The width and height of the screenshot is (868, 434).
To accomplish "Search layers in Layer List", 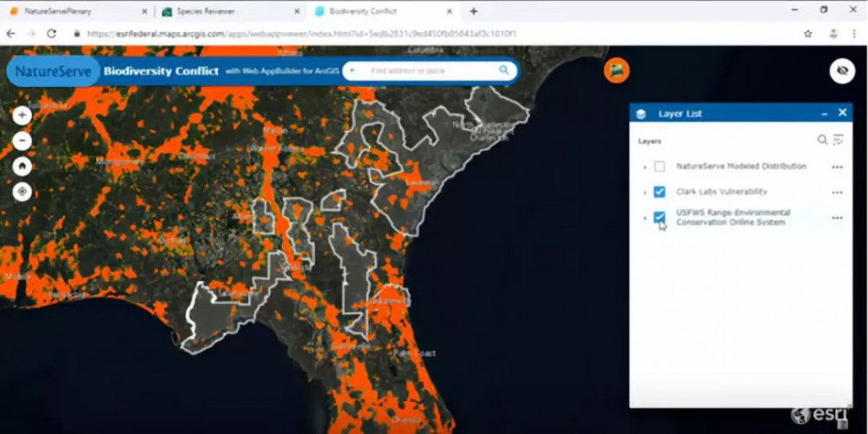I will coord(823,140).
